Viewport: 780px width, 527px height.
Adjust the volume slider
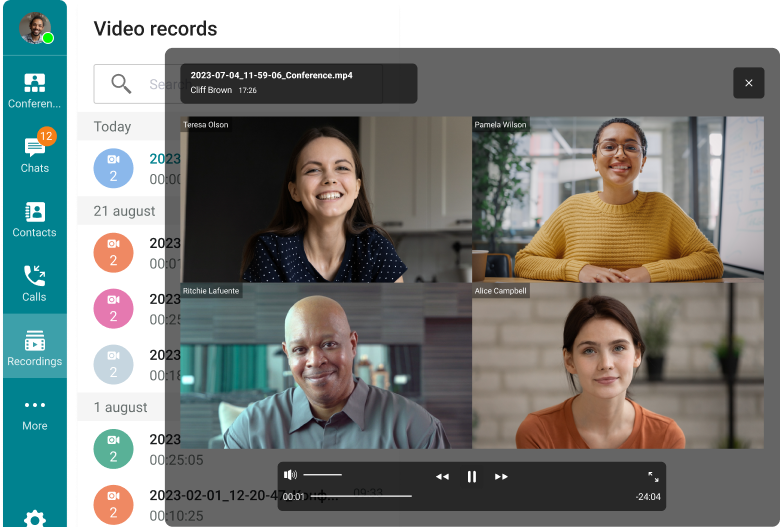322,475
